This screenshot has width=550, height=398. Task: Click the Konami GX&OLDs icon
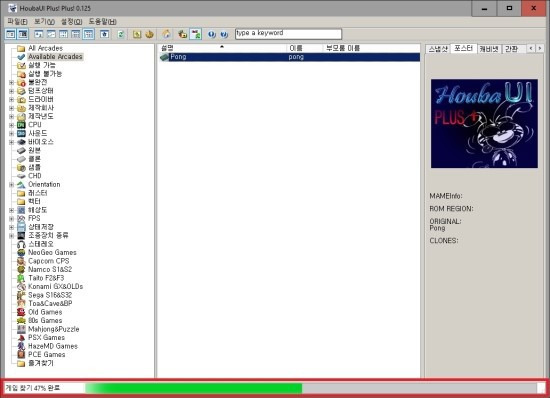21,286
